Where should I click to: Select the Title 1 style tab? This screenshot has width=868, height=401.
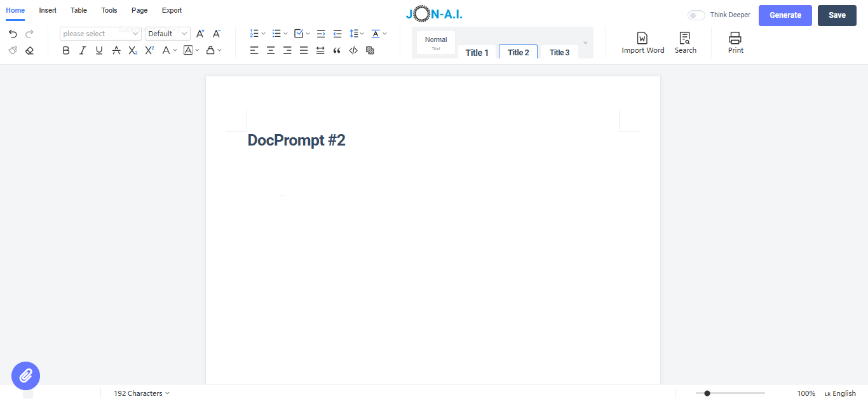(477, 53)
